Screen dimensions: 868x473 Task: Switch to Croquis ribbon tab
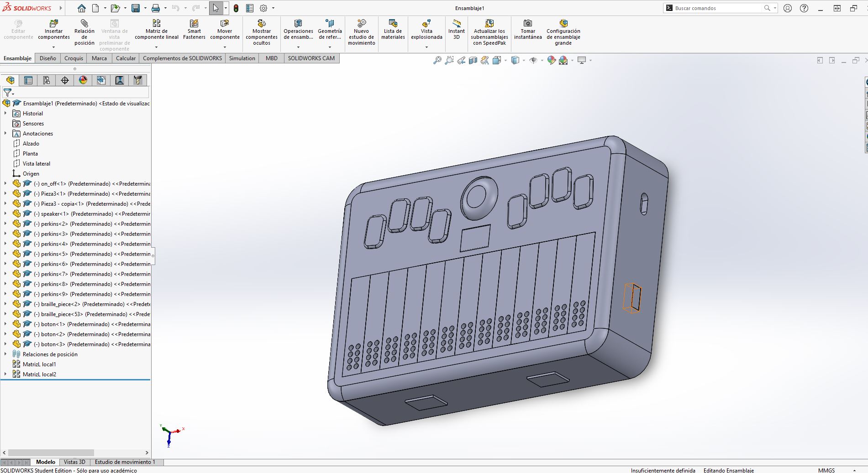74,58
